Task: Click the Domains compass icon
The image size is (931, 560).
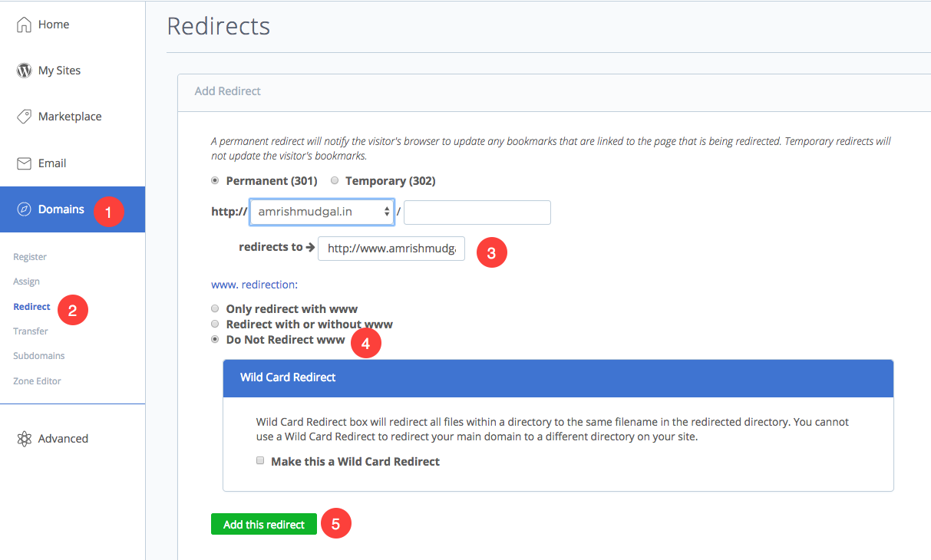Action: point(25,209)
